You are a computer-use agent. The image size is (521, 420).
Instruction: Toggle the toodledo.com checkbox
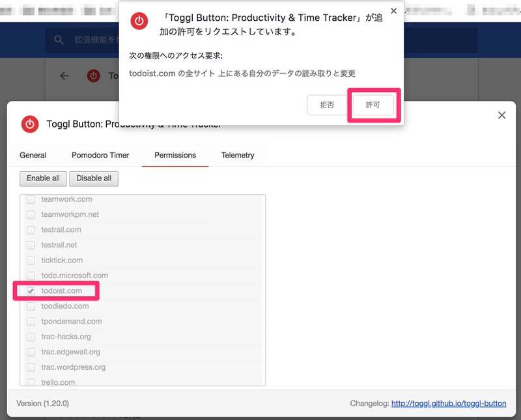coord(31,306)
